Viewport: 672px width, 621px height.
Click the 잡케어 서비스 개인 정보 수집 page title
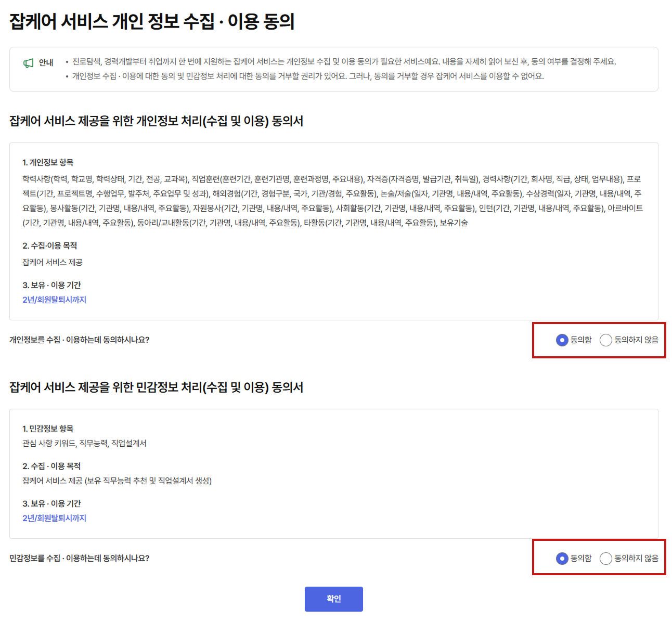(152, 22)
